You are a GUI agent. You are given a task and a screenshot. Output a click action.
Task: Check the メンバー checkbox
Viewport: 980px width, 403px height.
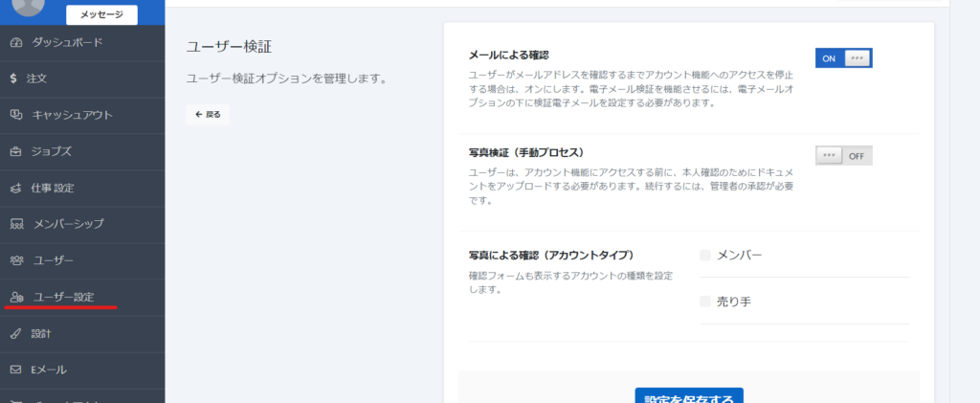click(x=705, y=256)
